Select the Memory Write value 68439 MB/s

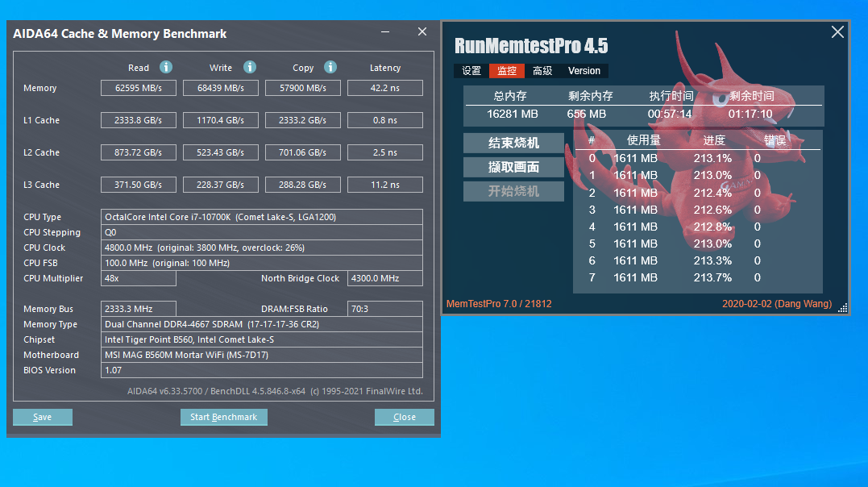[220, 88]
